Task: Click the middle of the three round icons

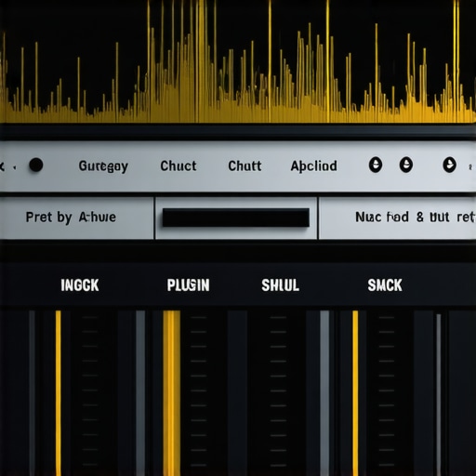Action: pyautogui.click(x=406, y=165)
